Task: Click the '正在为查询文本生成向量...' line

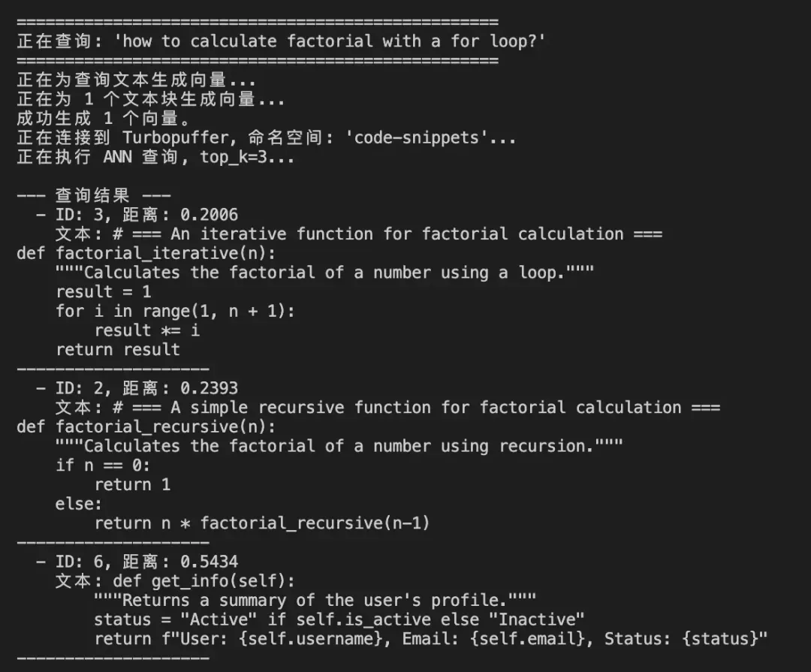Action: pyautogui.click(x=136, y=80)
